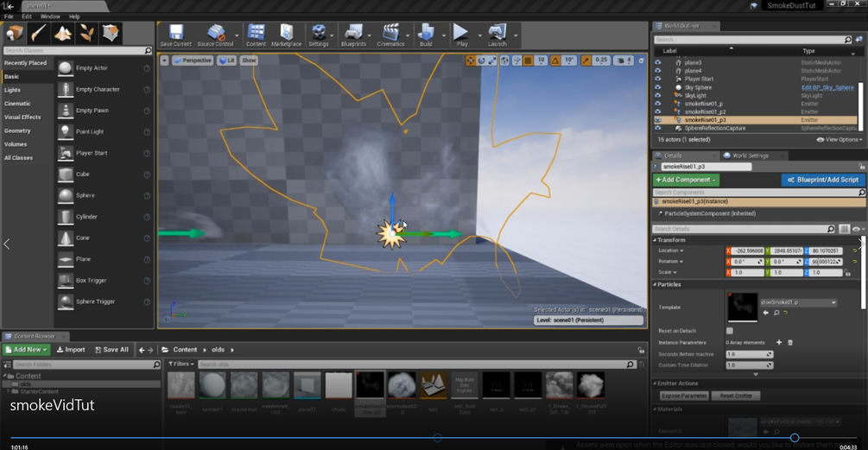868x450 pixels.
Task: Click the add Instance Parameters plus icon
Action: pos(779,343)
